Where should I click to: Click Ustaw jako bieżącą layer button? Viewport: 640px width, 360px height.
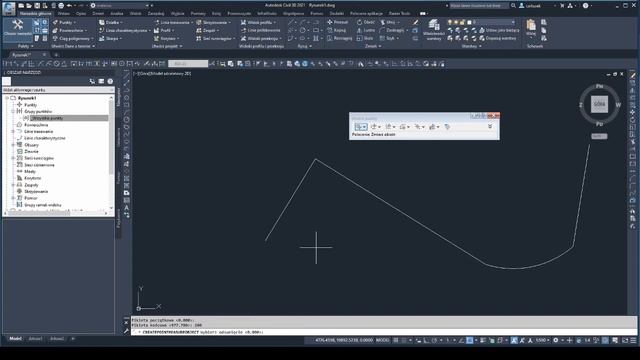(499, 30)
